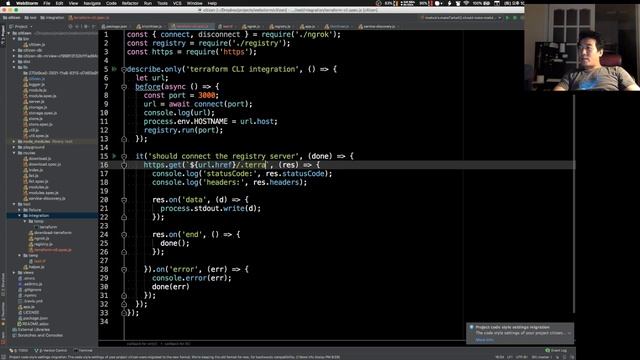Open the Version Control tool window
Image resolution: width=640 pixels, height=360 pixels.
[51, 351]
